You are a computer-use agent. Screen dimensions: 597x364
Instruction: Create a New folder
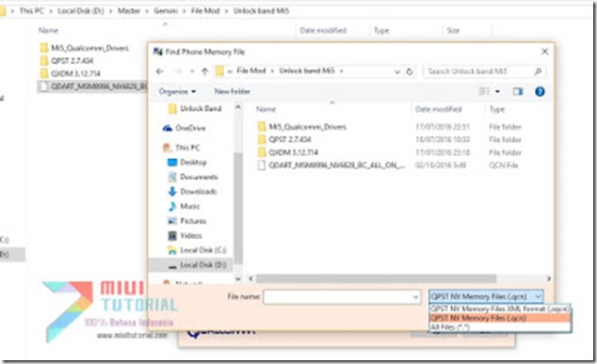point(233,91)
